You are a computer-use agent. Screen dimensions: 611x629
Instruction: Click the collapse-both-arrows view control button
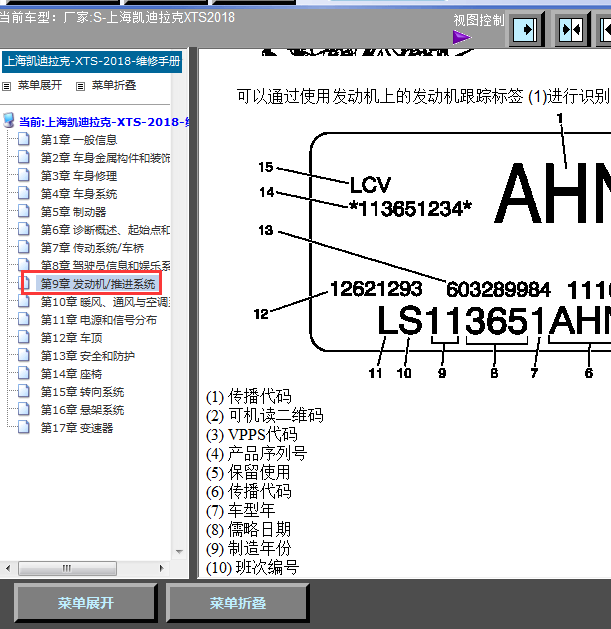(x=572, y=29)
